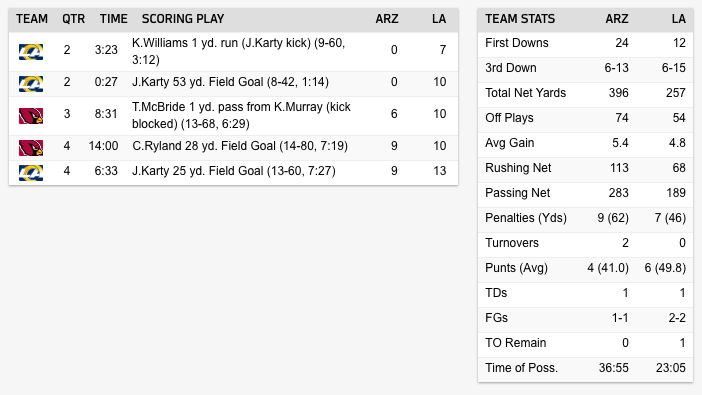This screenshot has width=702, height=395.
Task: Click Rams logo on 25 yd. Field Goal row
Action: [31, 173]
